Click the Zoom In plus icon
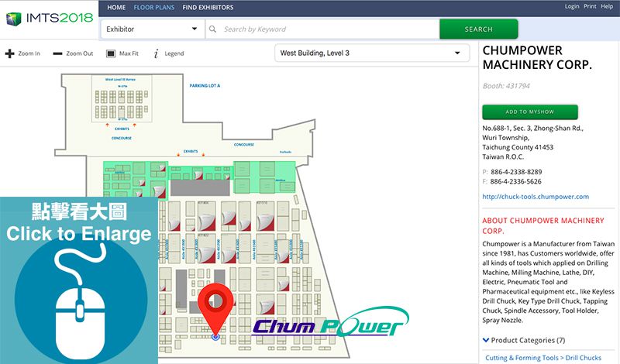Viewport: 620px width, 364px height. pos(10,53)
